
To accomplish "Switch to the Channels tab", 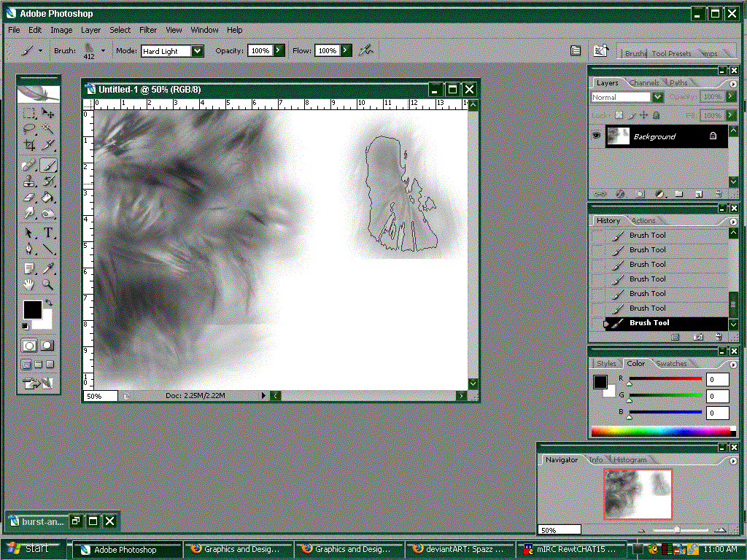I will point(643,83).
